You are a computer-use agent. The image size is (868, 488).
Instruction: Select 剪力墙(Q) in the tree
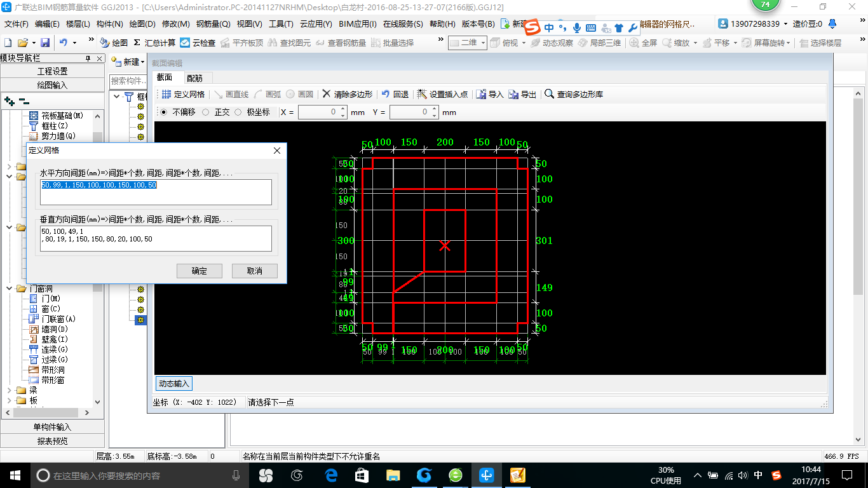tap(58, 136)
